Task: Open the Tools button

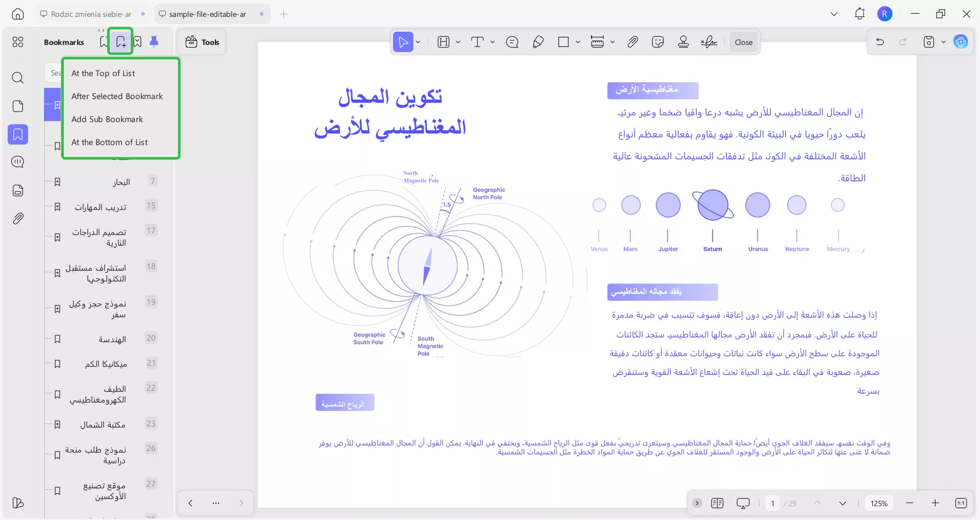Action: pyautogui.click(x=201, y=42)
